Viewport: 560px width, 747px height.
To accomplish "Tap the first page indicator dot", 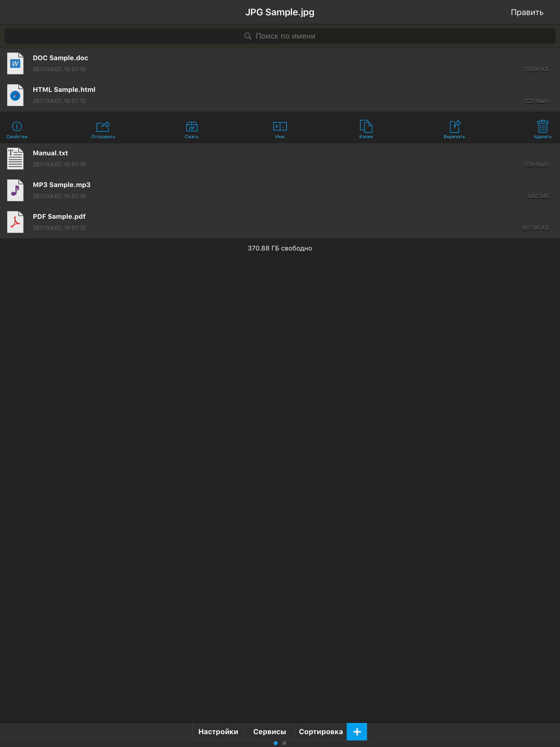I will pos(276,743).
